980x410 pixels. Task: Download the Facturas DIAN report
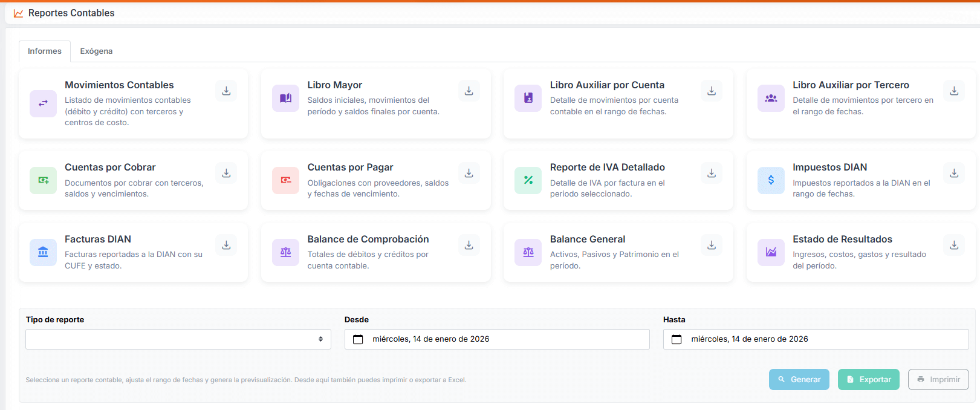click(x=226, y=245)
